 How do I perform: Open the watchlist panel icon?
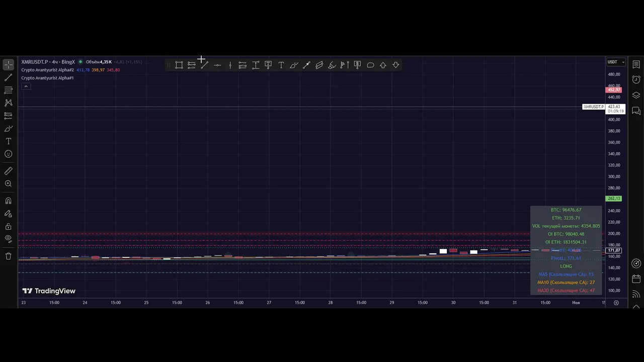[x=636, y=64]
